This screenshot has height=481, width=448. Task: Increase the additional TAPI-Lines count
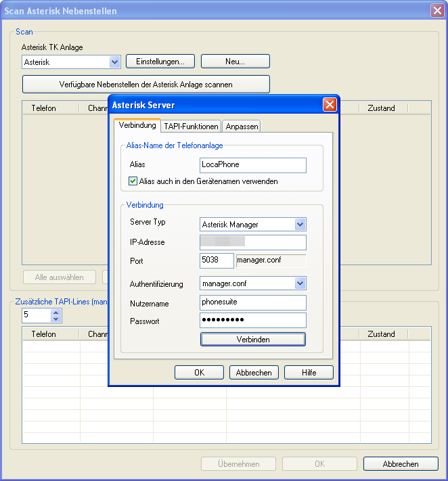click(x=55, y=312)
